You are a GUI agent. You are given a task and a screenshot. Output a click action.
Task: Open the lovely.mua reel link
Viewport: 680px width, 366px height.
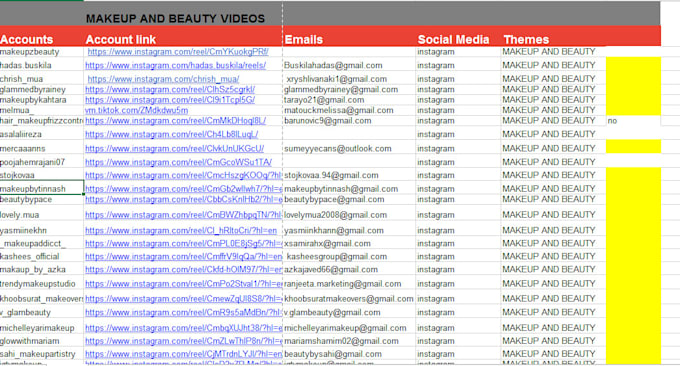(183, 215)
